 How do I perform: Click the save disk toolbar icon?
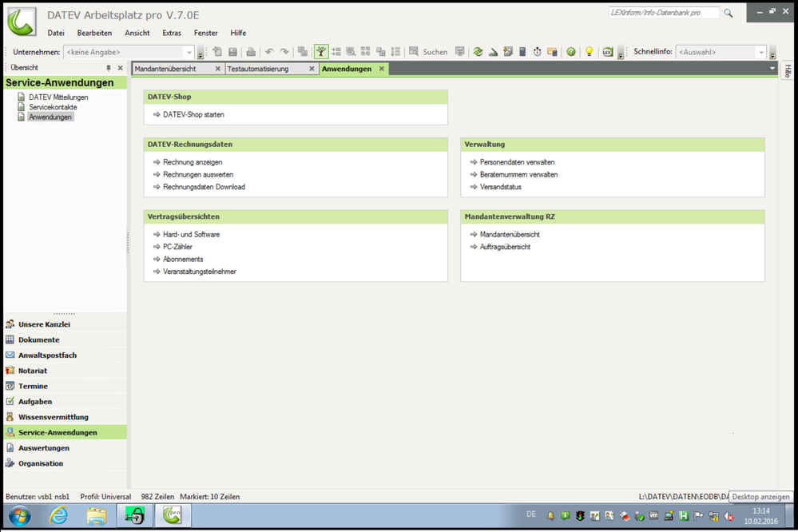tap(232, 51)
